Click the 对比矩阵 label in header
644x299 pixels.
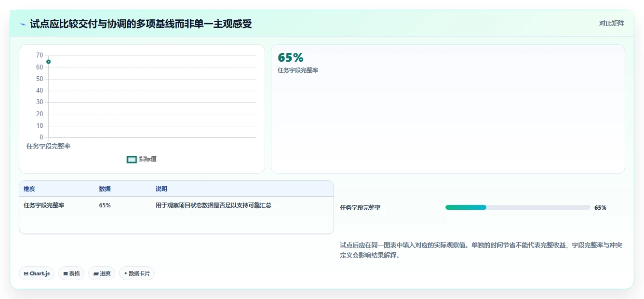click(611, 24)
